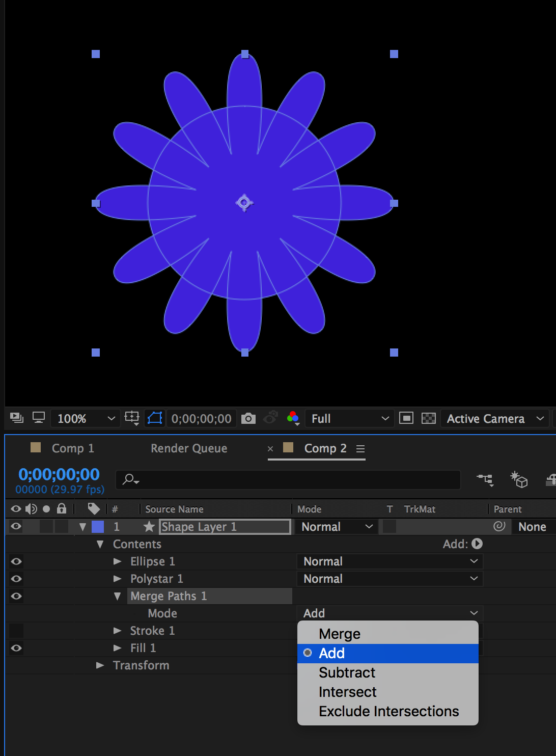Open Composition Mini-Flowchart icon
This screenshot has width=556, height=756.
click(x=485, y=479)
